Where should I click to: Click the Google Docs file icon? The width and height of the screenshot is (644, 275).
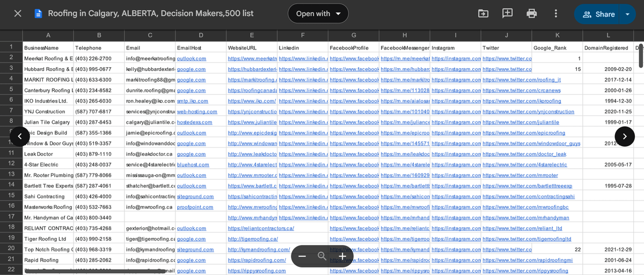(39, 13)
